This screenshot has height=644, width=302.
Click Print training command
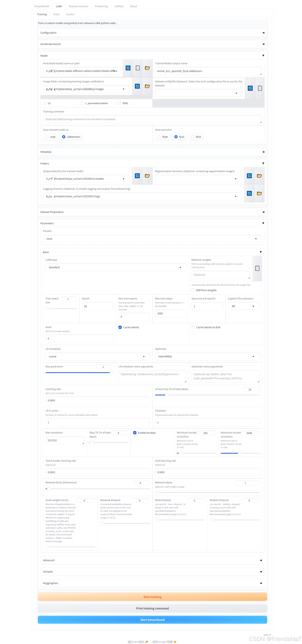[152, 608]
